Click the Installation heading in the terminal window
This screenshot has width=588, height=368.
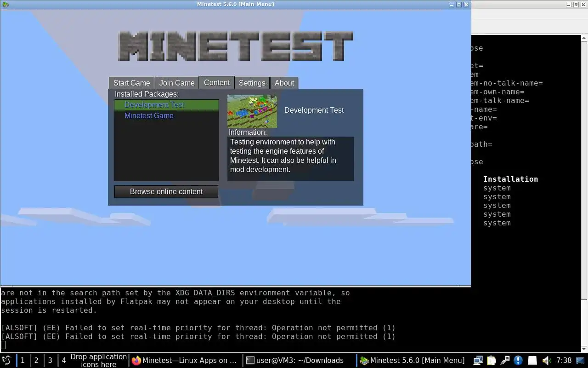(x=510, y=179)
